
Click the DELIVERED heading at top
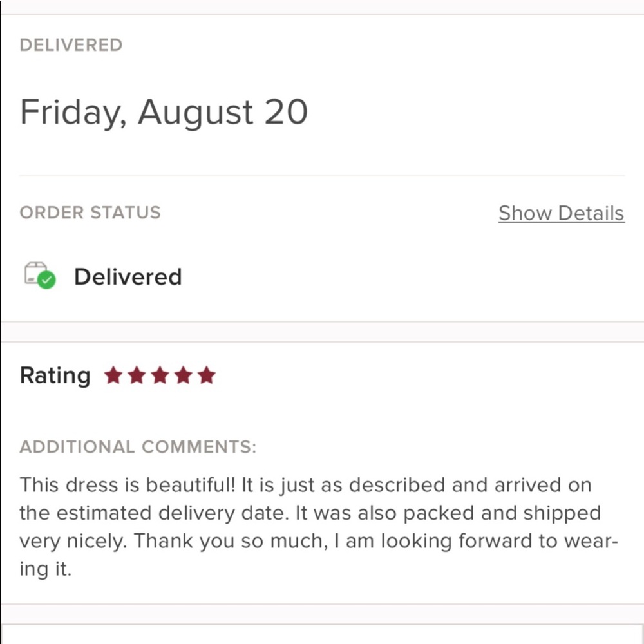71,45
